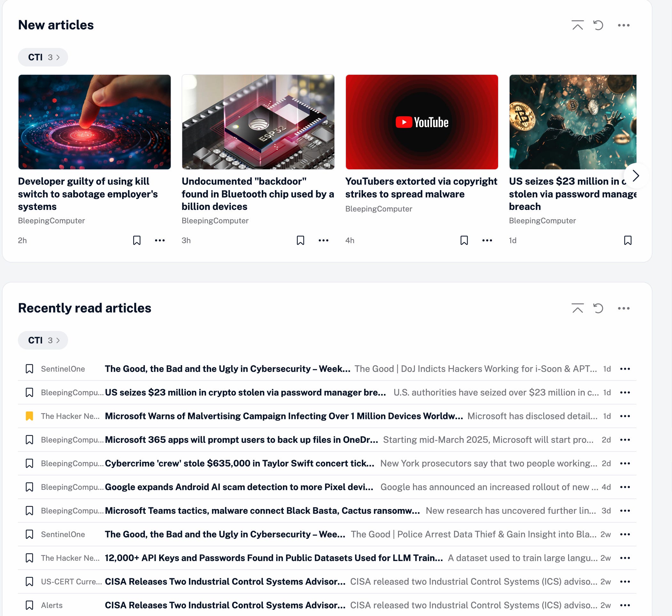The width and height of the screenshot is (672, 616).
Task: Open more options for Malvertising Campaign row
Action: point(625,416)
